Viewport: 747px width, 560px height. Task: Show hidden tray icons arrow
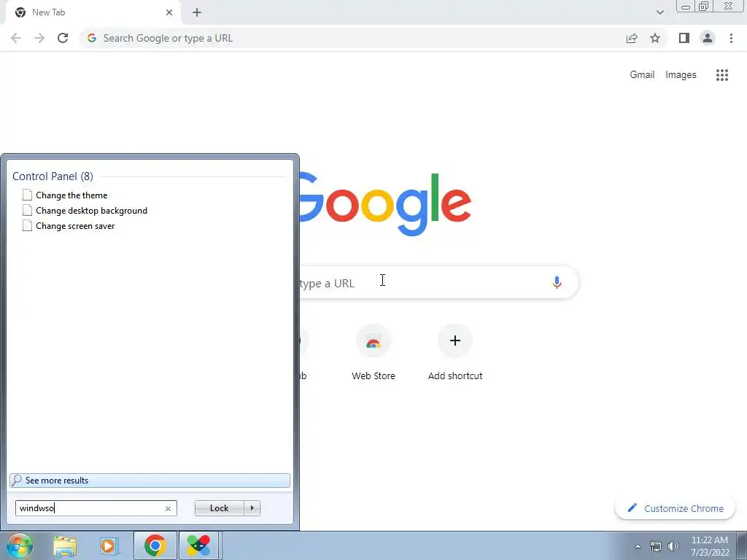[x=638, y=547]
